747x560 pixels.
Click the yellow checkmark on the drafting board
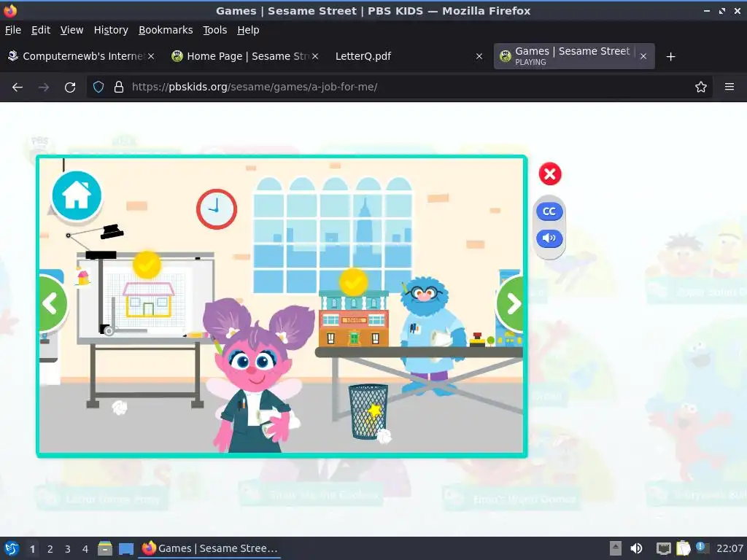point(147,265)
